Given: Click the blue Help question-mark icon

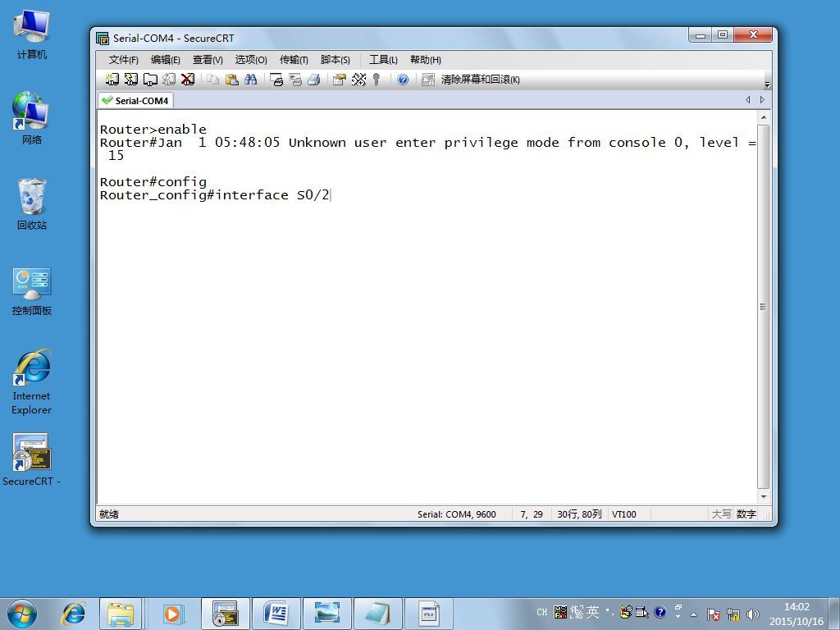Looking at the screenshot, I should click(x=403, y=80).
